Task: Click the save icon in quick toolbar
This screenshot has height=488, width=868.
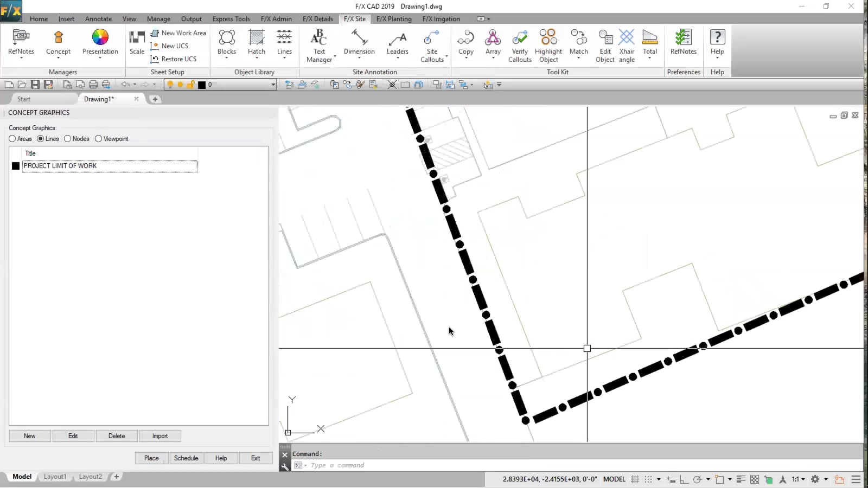Action: (35, 85)
